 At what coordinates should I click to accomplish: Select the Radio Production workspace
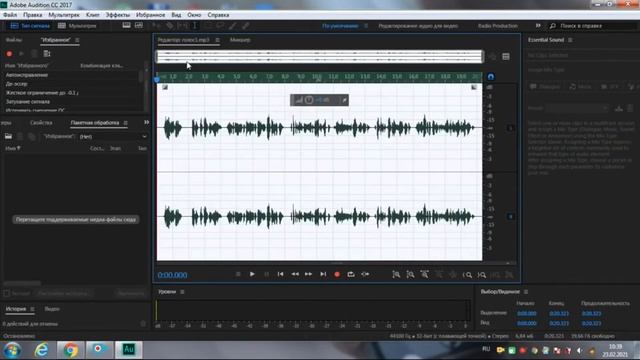[498, 26]
